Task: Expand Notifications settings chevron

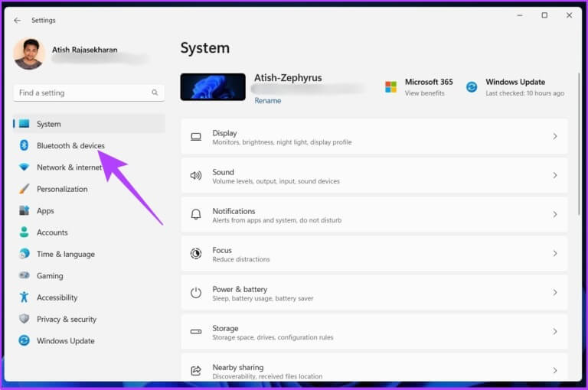Action: coord(554,214)
